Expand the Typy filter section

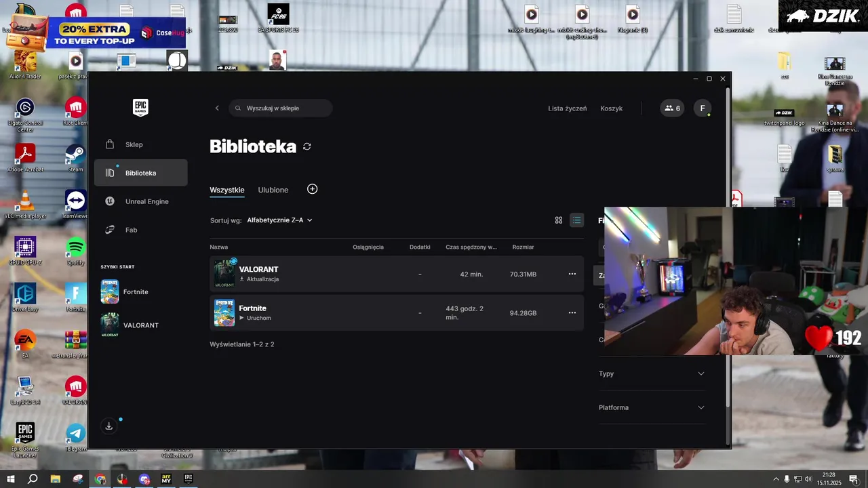tap(652, 373)
